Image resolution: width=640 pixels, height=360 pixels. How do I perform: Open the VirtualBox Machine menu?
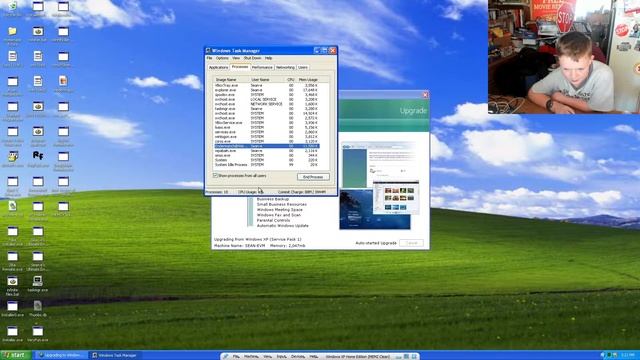click(x=251, y=356)
